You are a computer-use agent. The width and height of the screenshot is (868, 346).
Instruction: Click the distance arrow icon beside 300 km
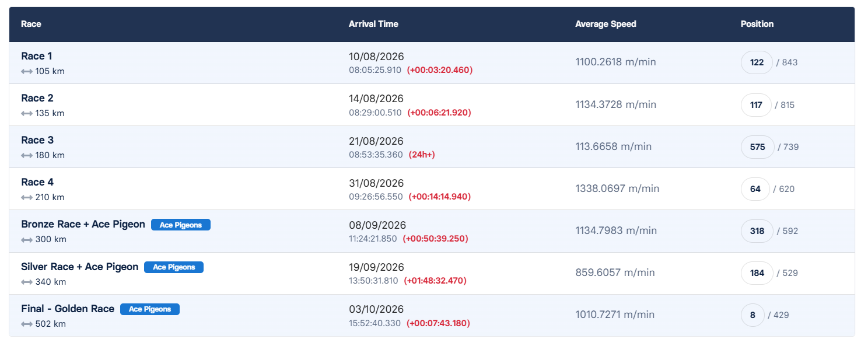(x=27, y=239)
